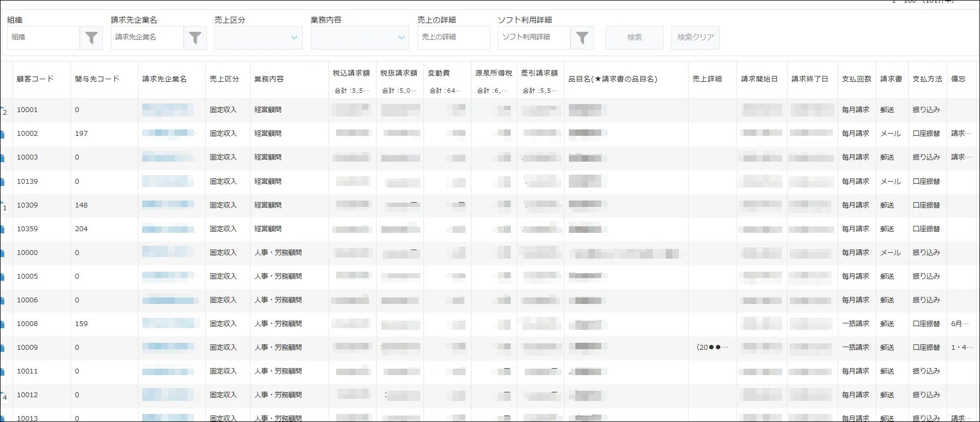This screenshot has width=980, height=422.
Task: Select 振り込み in row 10005
Action: (x=926, y=276)
